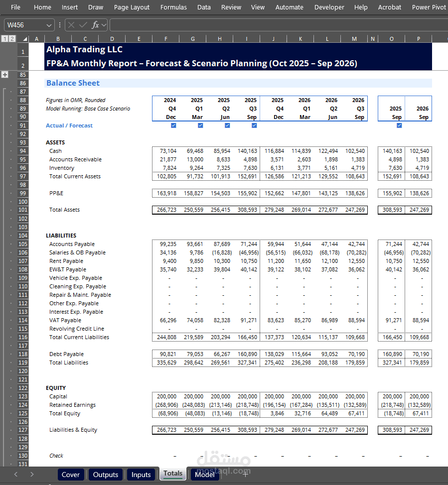The image size is (448, 485).
Task: Select outline level 1 button
Action: [4, 39]
